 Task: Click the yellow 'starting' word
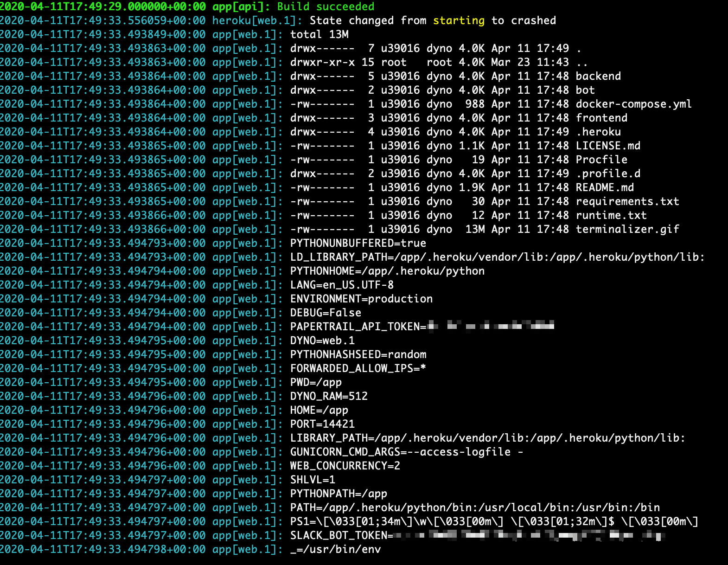(459, 20)
